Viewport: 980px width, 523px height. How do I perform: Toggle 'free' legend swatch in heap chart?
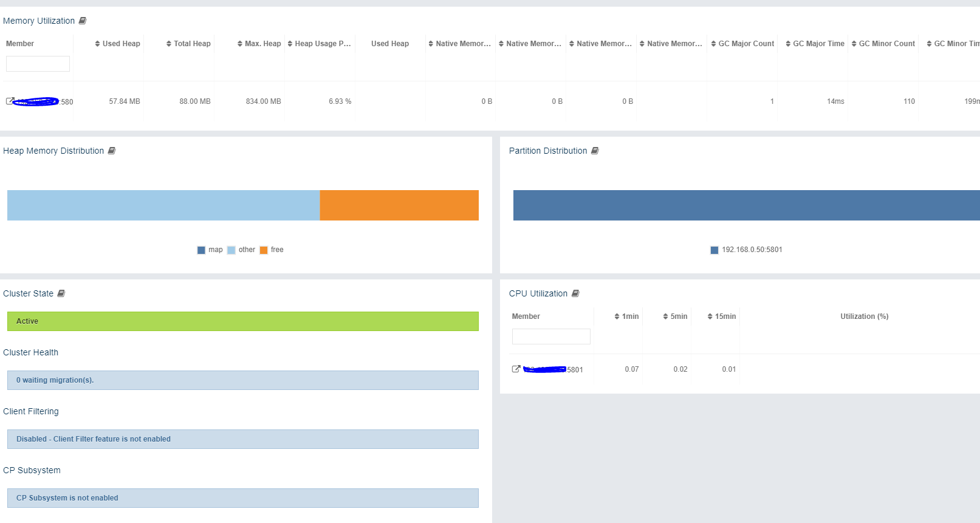[x=264, y=250]
